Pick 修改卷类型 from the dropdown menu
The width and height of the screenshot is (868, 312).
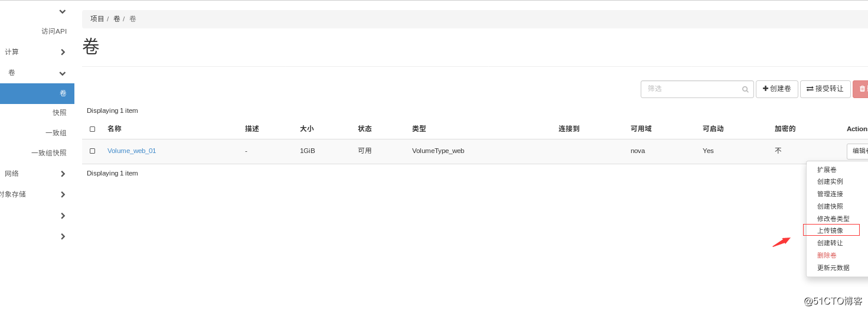[833, 219]
